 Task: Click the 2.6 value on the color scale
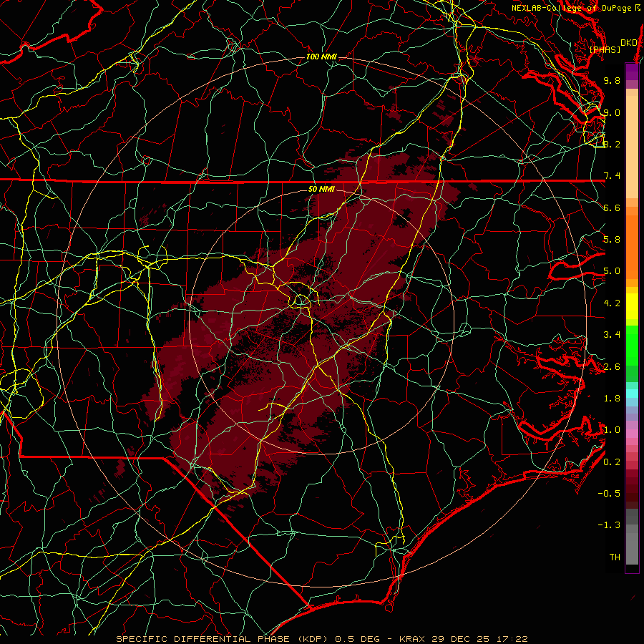click(612, 367)
